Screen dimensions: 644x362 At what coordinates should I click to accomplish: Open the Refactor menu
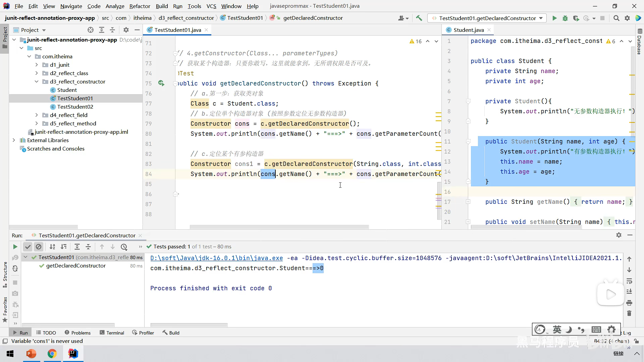[140, 6]
